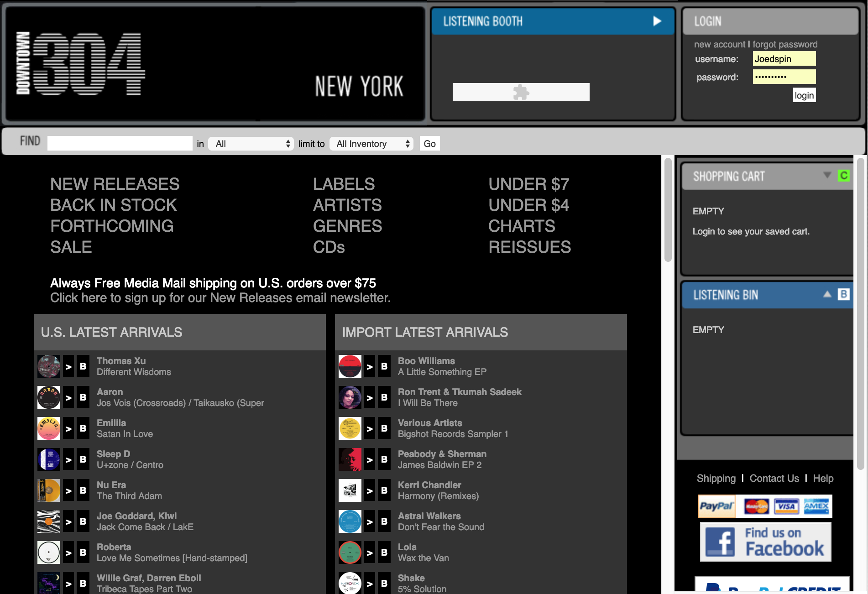Browse GENRES
This screenshot has width=868, height=594.
348,226
